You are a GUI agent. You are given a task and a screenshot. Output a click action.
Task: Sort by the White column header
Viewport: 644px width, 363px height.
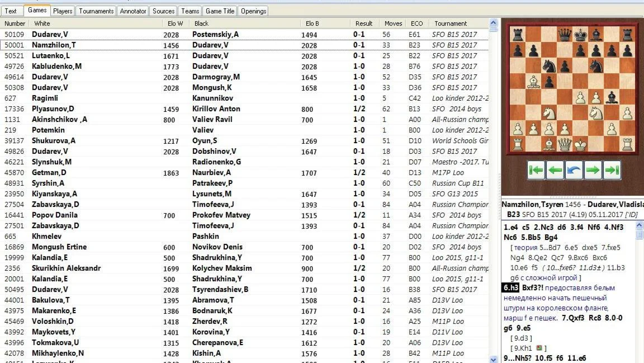(94, 23)
